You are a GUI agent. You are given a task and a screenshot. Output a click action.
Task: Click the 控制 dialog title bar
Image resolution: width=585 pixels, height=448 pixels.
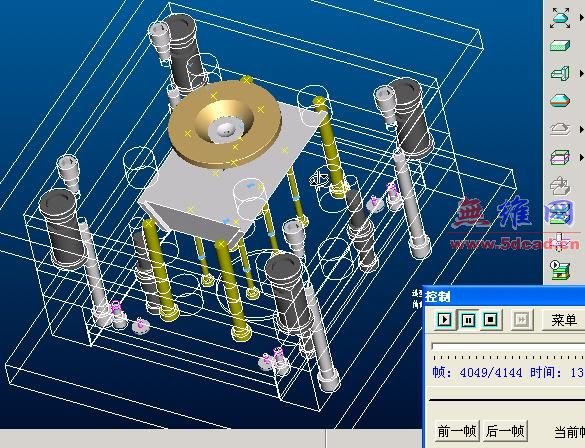pyautogui.click(x=505, y=297)
